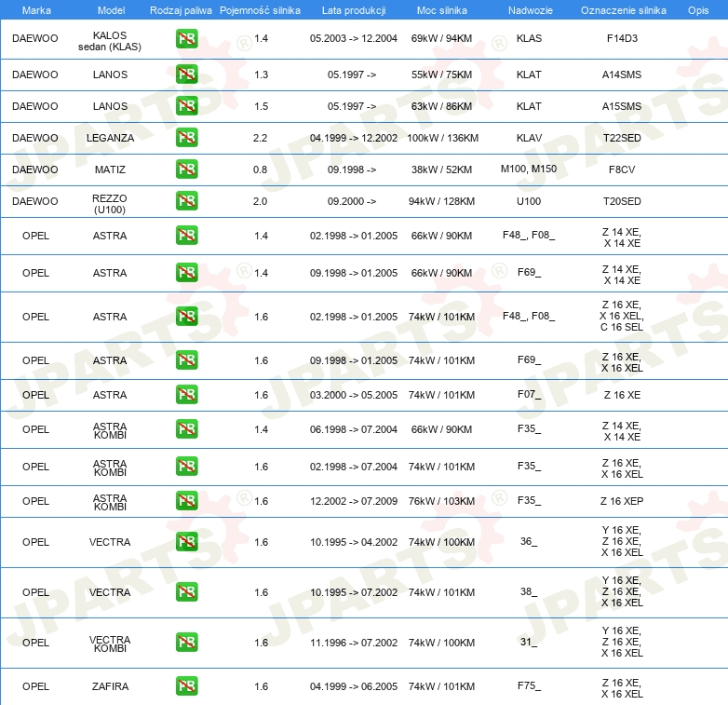Select the ZAFIRA model cell
Screen dimensions: 728x705
click(110, 686)
